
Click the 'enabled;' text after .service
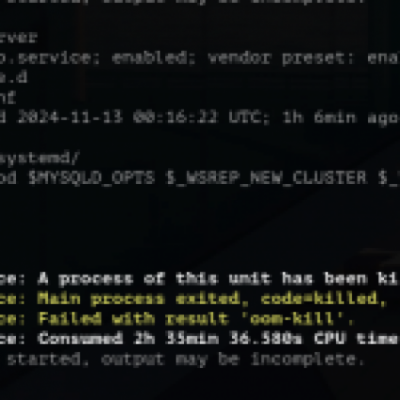pyautogui.click(x=150, y=58)
